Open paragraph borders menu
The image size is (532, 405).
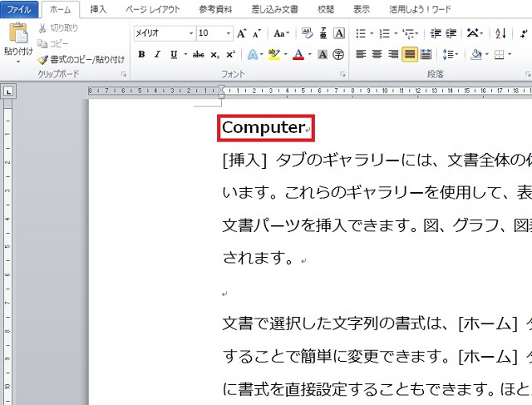502,54
